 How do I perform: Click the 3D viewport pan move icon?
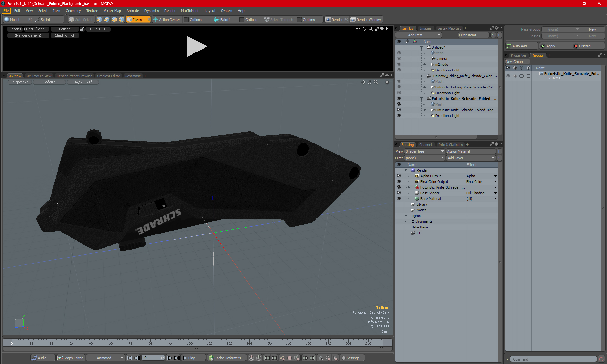pos(363,82)
